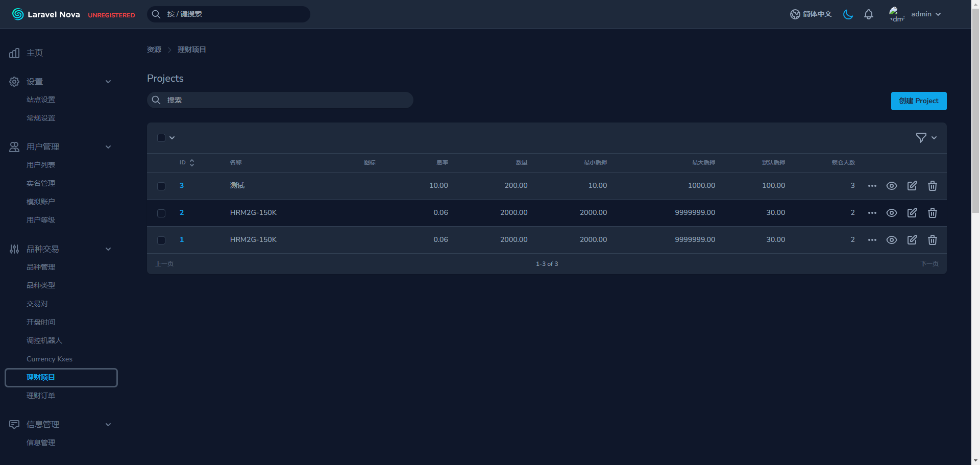Open actions menu for project ID 1

click(x=872, y=240)
